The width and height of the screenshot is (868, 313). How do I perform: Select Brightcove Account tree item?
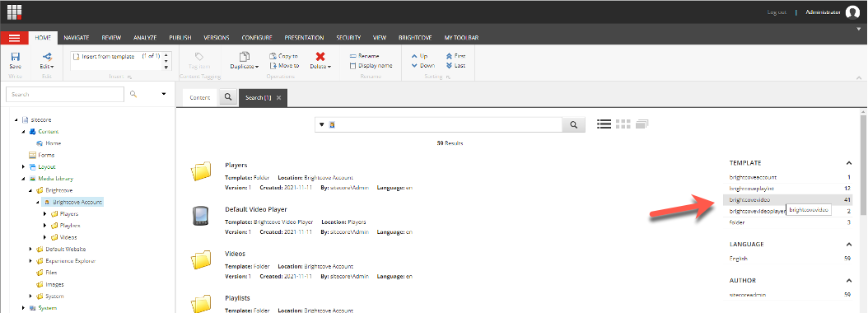tap(72, 202)
